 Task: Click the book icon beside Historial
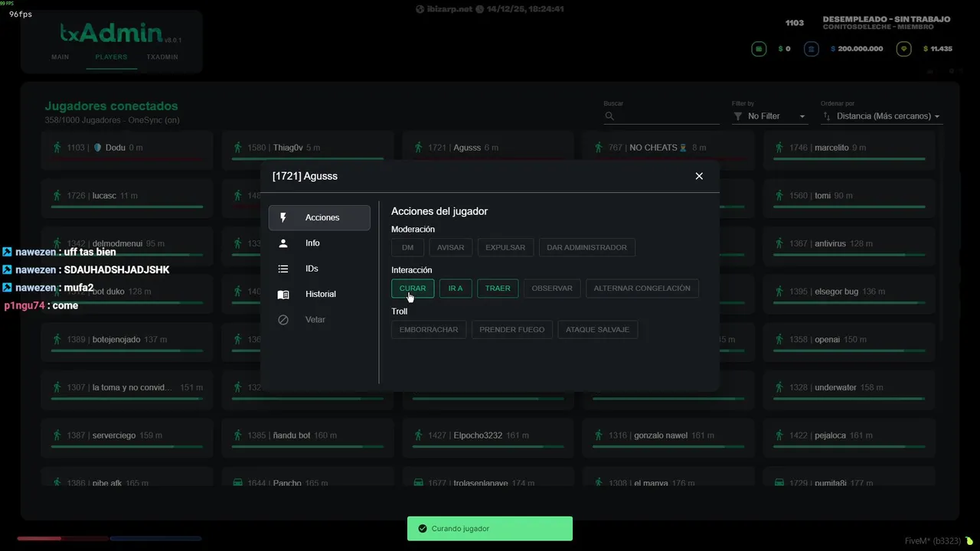tap(283, 295)
